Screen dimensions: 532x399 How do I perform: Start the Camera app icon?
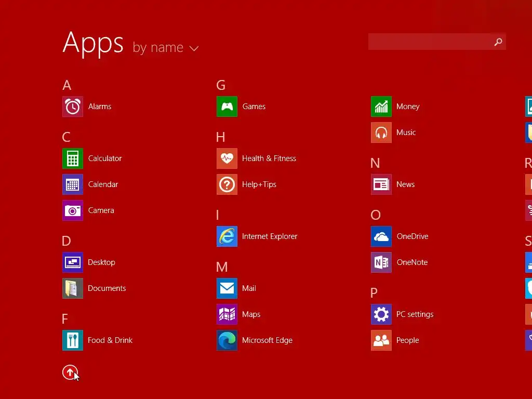[x=73, y=210]
